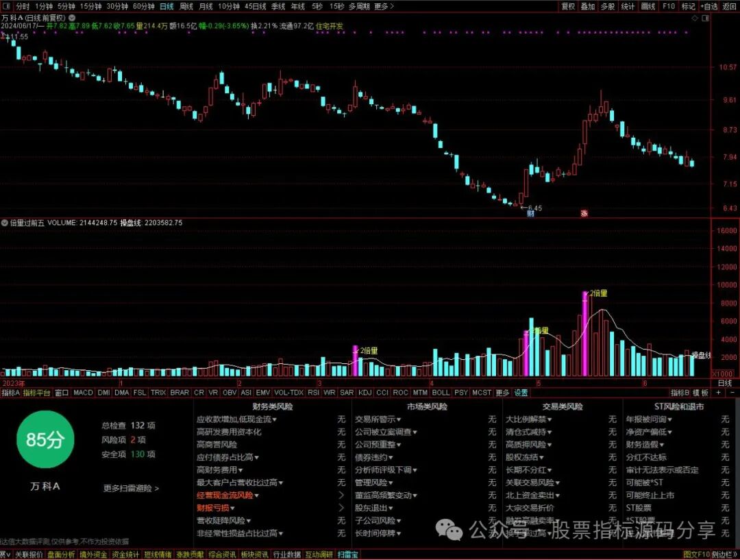Expand 年报被问询 risk item
The width and height of the screenshot is (740, 560).
point(649,419)
